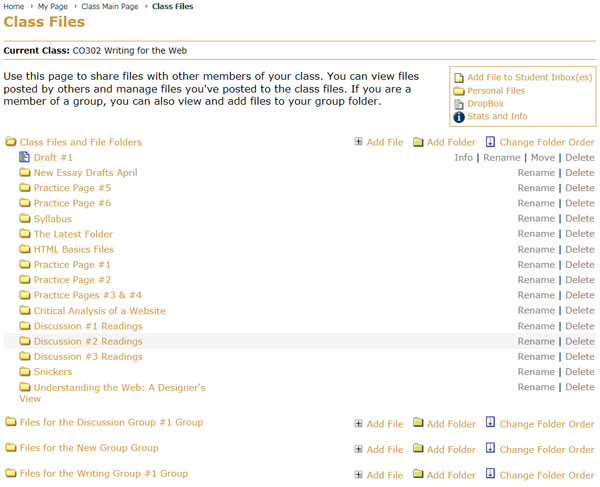Open Files for the Writing Group #1 Group
Screen dimensions: 600x487
tap(103, 474)
